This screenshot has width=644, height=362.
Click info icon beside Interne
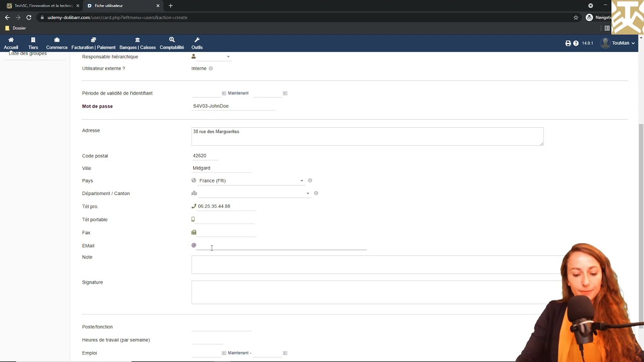point(211,68)
